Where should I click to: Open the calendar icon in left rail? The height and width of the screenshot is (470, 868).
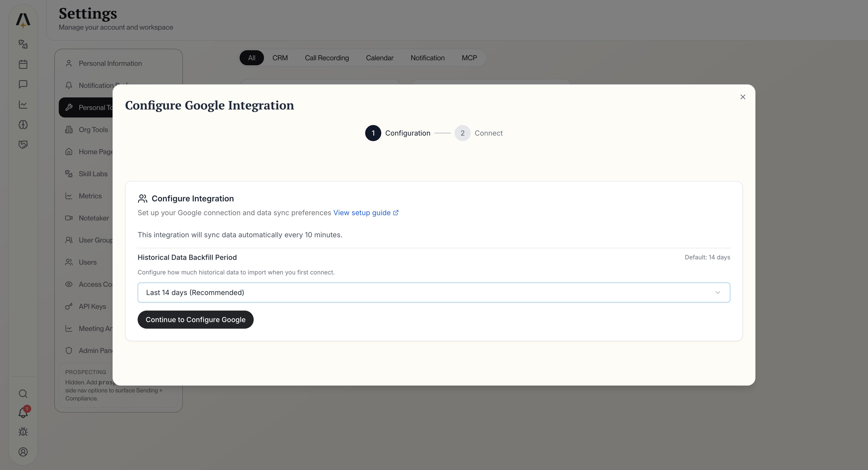[x=23, y=64]
